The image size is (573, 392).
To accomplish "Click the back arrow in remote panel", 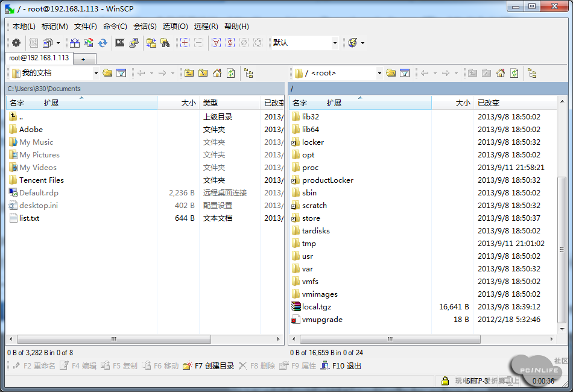I will 425,73.
